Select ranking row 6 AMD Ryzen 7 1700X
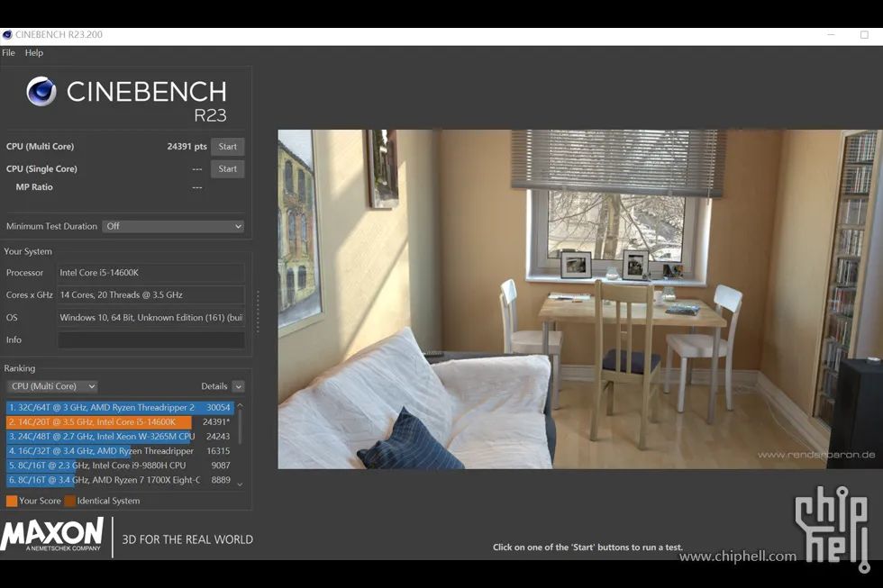Viewport: 883px width, 588px height. tap(119, 480)
